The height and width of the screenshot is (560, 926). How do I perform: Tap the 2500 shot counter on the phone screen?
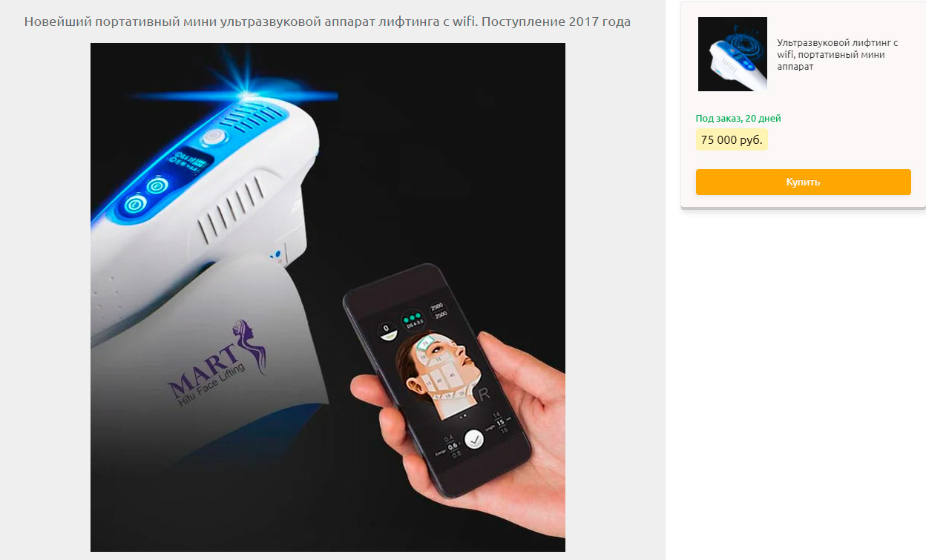[x=437, y=310]
